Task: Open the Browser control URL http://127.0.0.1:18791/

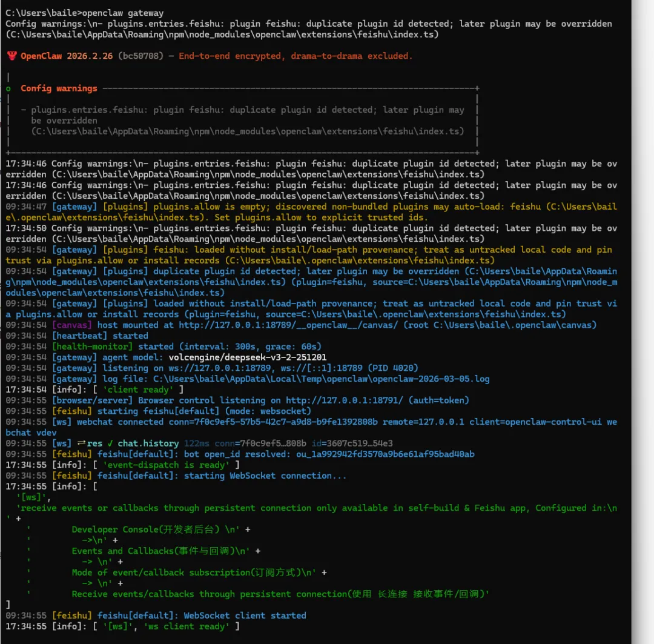Action: (345, 400)
